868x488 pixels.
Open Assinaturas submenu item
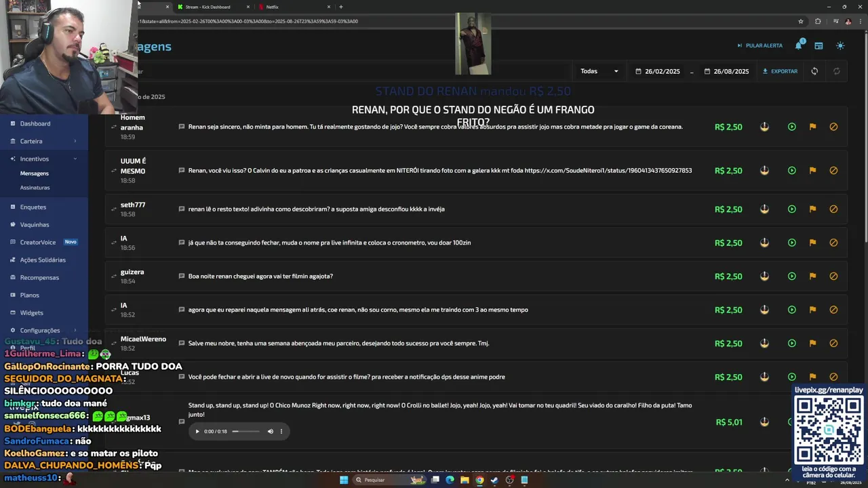[x=35, y=188]
